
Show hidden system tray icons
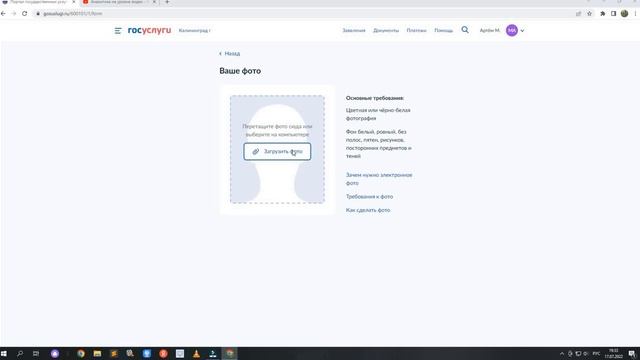click(562, 353)
